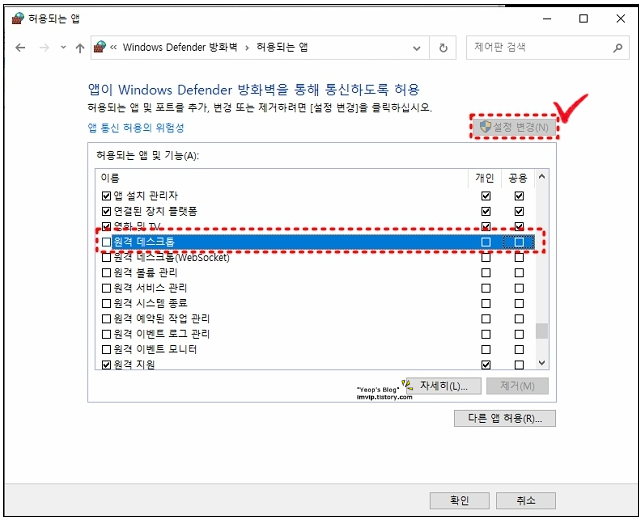The width and height of the screenshot is (641, 520).
Task: Open recent locations dropdown chevron
Action: click(x=63, y=47)
